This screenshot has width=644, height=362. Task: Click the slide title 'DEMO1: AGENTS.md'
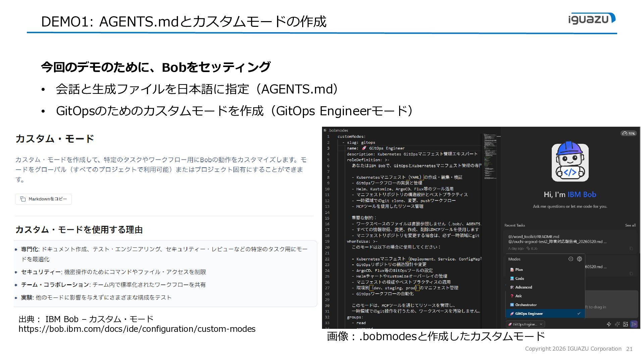coord(183,21)
